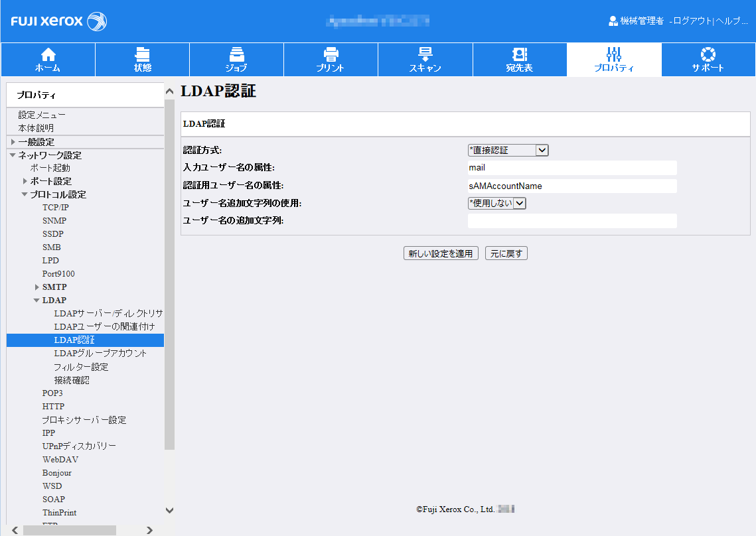Select the Properties sliders icon
Screen dimensions: 756x536
[x=613, y=54]
